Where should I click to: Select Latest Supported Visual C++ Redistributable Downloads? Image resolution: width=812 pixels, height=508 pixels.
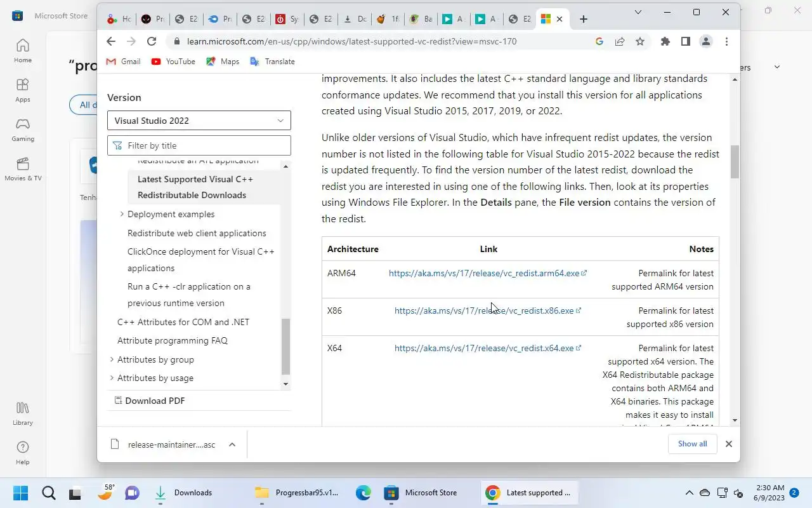click(x=195, y=187)
